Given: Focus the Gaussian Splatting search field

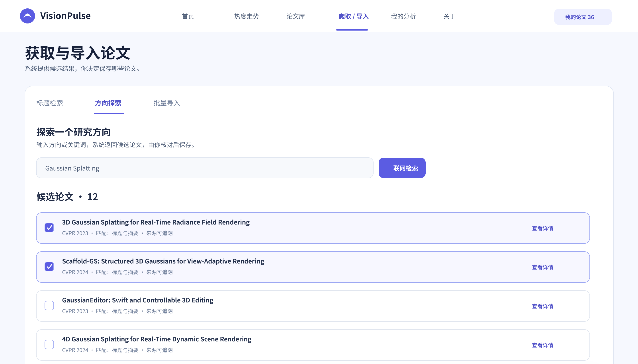Looking at the screenshot, I should [205, 168].
